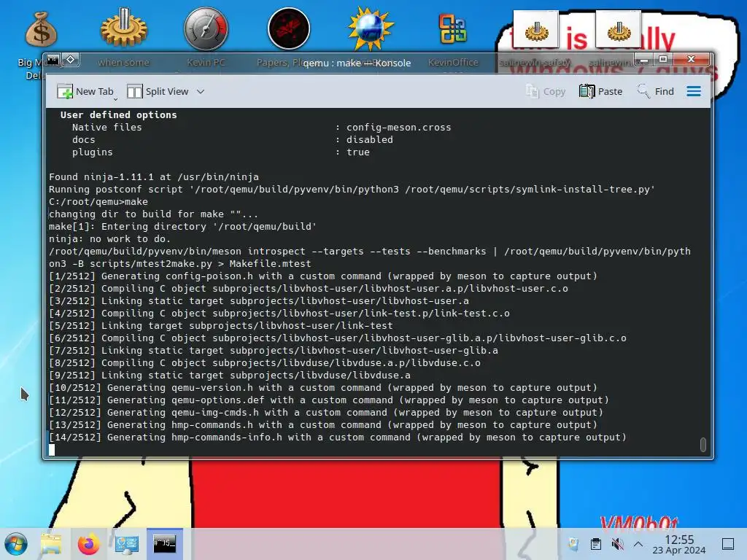Click the 'C:/root/qemu>make' prompt line
This screenshot has height=560, width=747.
click(98, 202)
